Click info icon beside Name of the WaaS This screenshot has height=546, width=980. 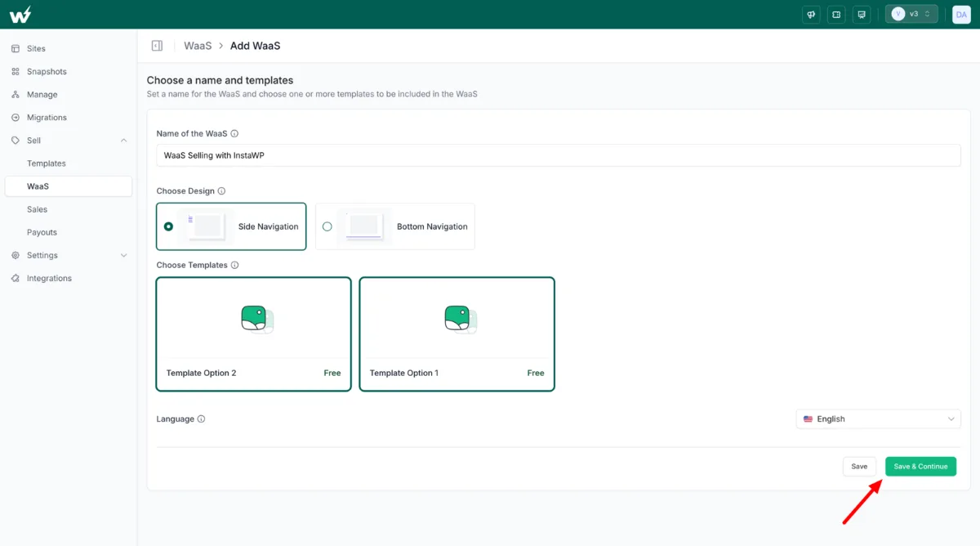point(234,133)
